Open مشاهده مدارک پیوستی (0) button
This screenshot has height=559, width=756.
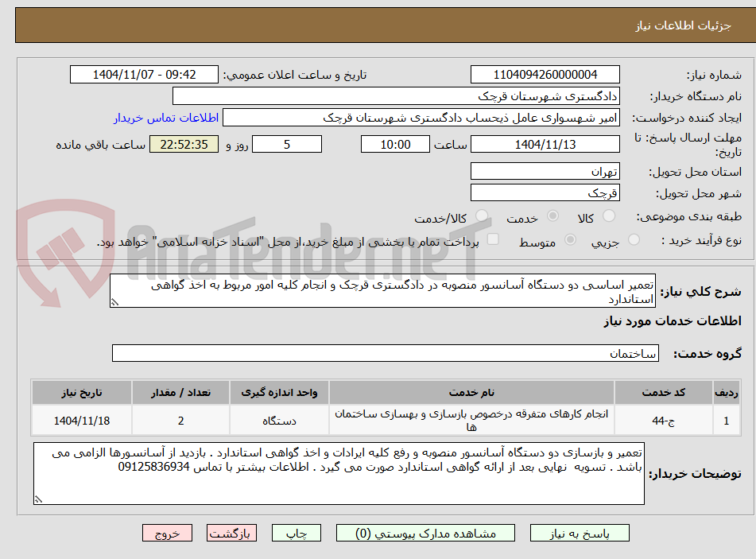425,534
